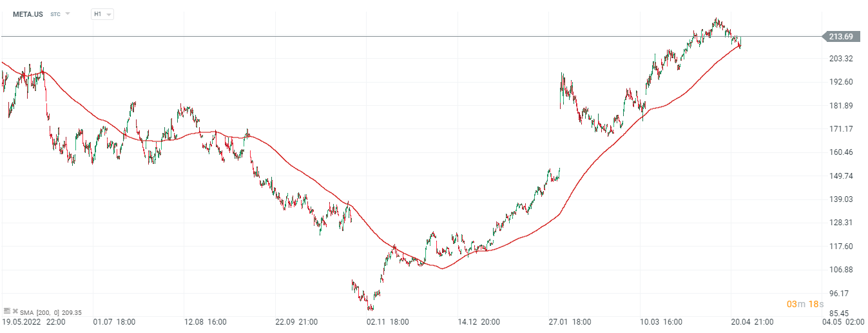Click the 160.46 level on the price scale
Screen dimensions: 868x333
point(840,152)
